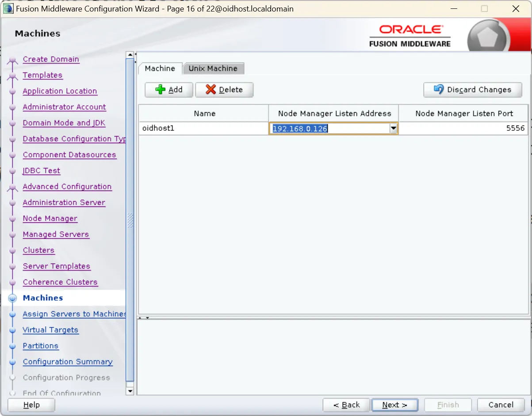The image size is (532, 416).
Task: Select the current Machines step
Action: (x=43, y=298)
